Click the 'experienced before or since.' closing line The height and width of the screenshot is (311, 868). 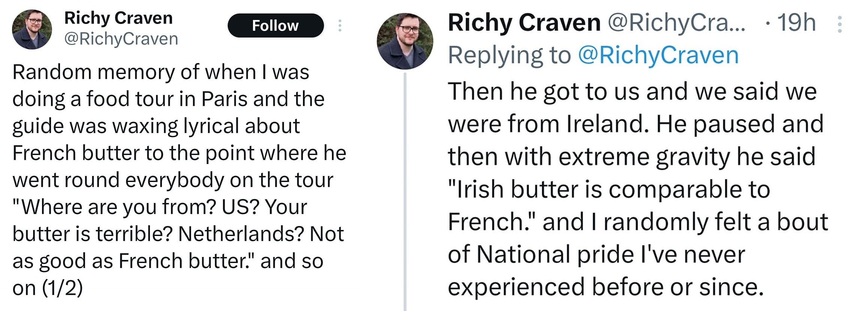[606, 287]
